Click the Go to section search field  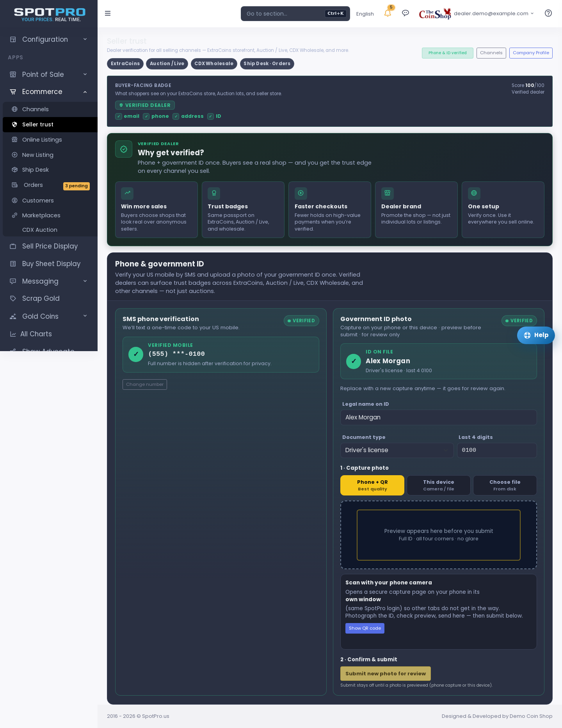(x=295, y=14)
